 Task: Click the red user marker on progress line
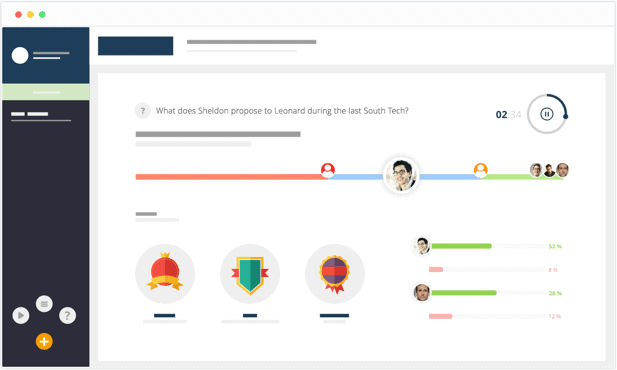tap(328, 170)
